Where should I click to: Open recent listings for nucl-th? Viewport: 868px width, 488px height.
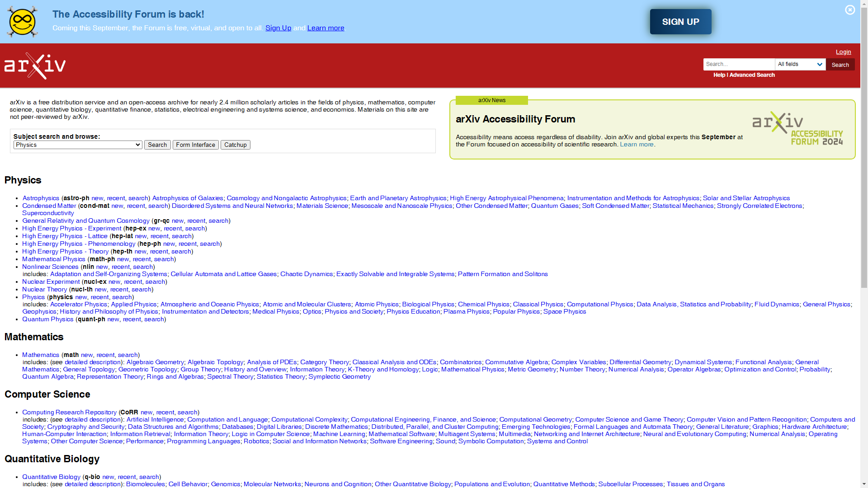point(119,290)
